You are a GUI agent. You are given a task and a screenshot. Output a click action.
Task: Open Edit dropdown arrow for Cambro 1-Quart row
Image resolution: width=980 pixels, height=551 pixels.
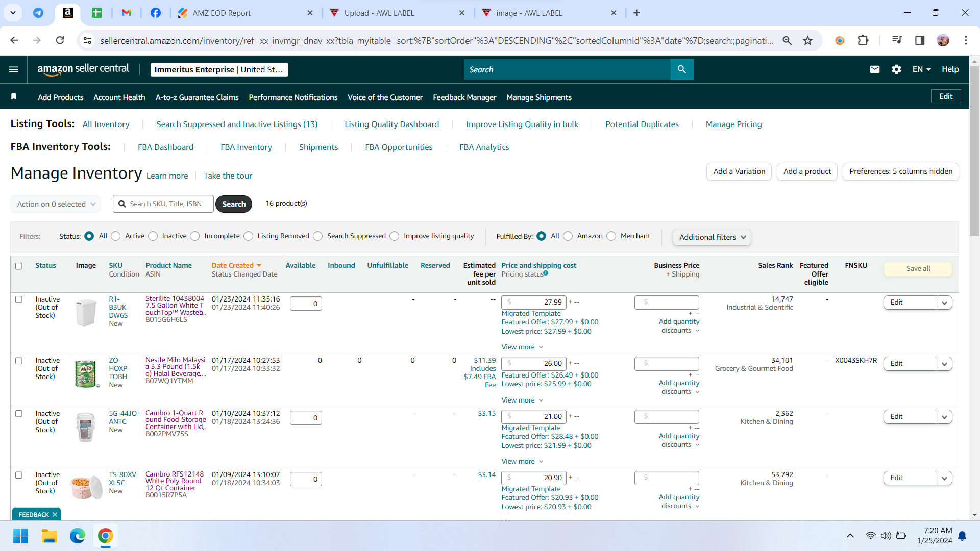point(945,417)
